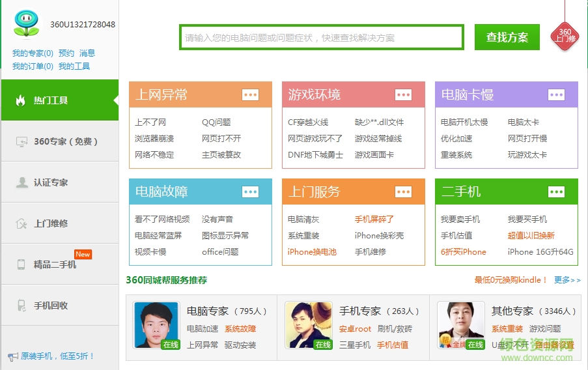Select 电脑开机太慢 item
Viewport: 588px width, 370px height.
click(464, 122)
